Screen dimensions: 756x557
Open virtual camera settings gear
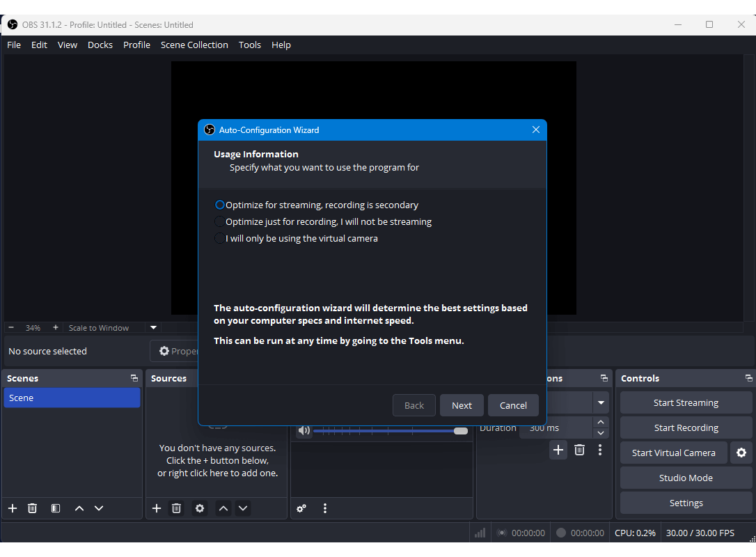point(741,453)
